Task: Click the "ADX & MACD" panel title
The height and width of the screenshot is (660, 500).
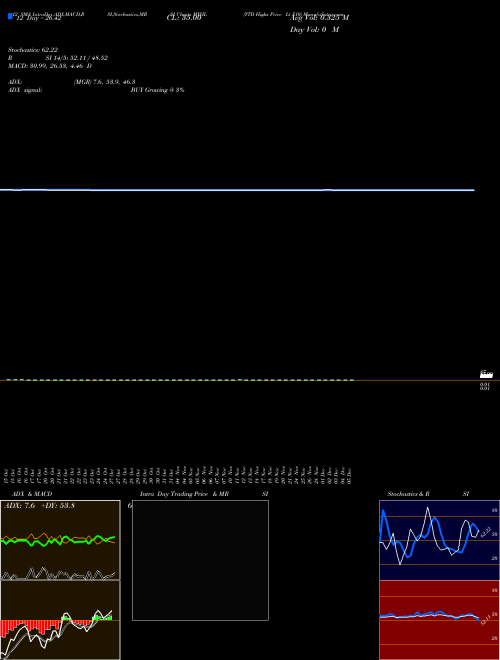Action: coord(32,494)
